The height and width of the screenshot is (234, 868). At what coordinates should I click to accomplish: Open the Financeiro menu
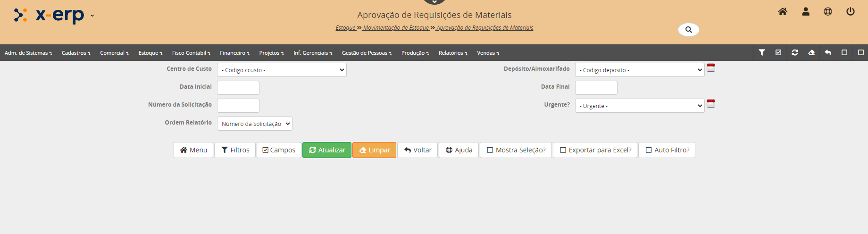pyautogui.click(x=234, y=53)
